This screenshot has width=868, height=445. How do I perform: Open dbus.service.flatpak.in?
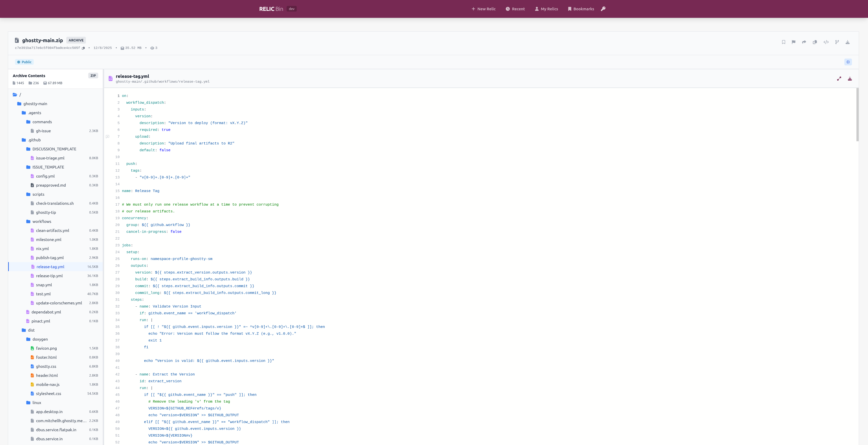[x=55, y=430]
